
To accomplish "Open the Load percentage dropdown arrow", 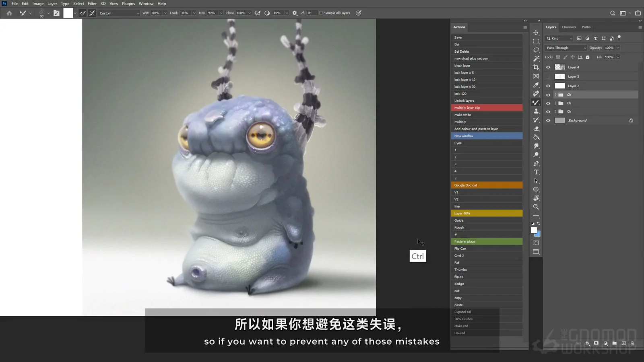I will point(194,13).
